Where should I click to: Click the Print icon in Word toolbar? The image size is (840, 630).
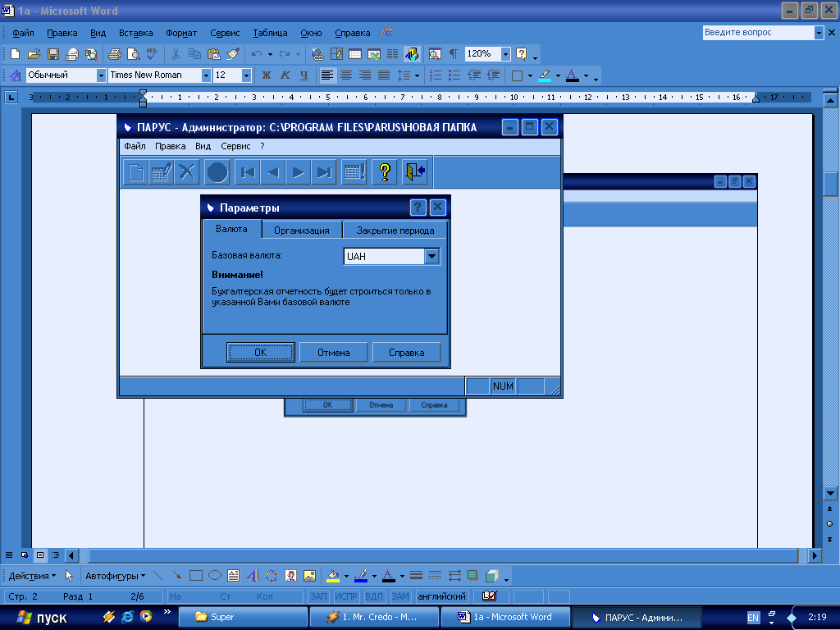point(115,53)
